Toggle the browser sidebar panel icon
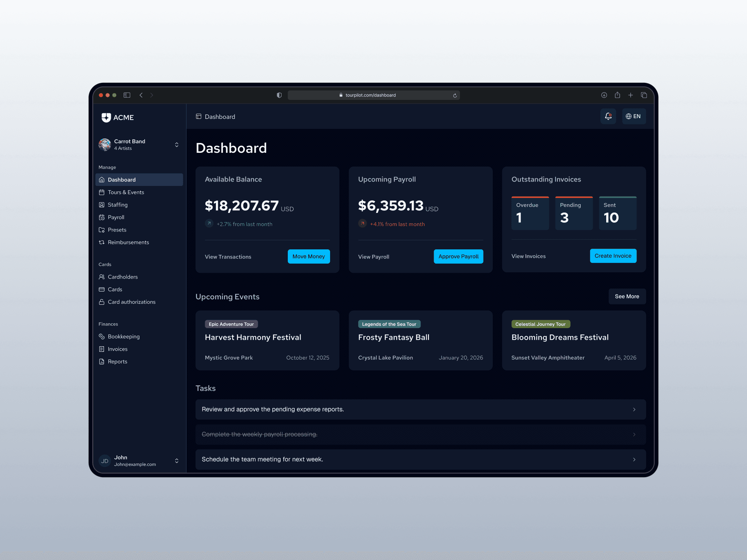 click(x=127, y=95)
